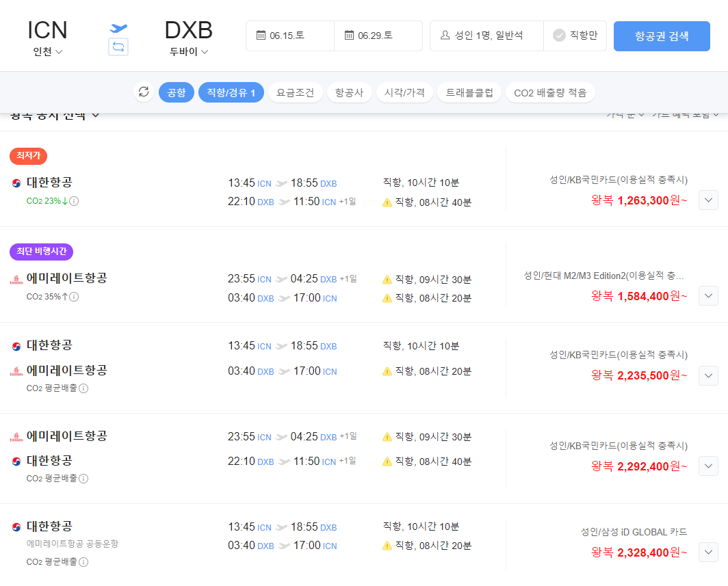Open calendar icon for 06.29.토 return date
The image size is (728, 586).
tap(349, 36)
